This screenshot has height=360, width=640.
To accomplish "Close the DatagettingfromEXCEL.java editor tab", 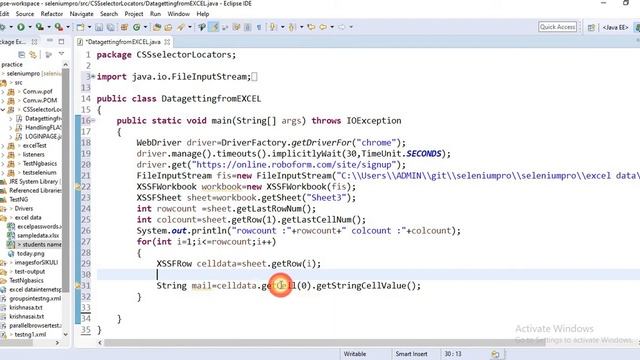I will pyautogui.click(x=167, y=42).
